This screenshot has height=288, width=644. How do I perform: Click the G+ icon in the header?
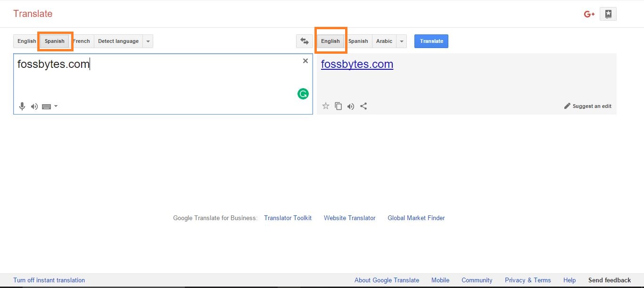pos(589,14)
